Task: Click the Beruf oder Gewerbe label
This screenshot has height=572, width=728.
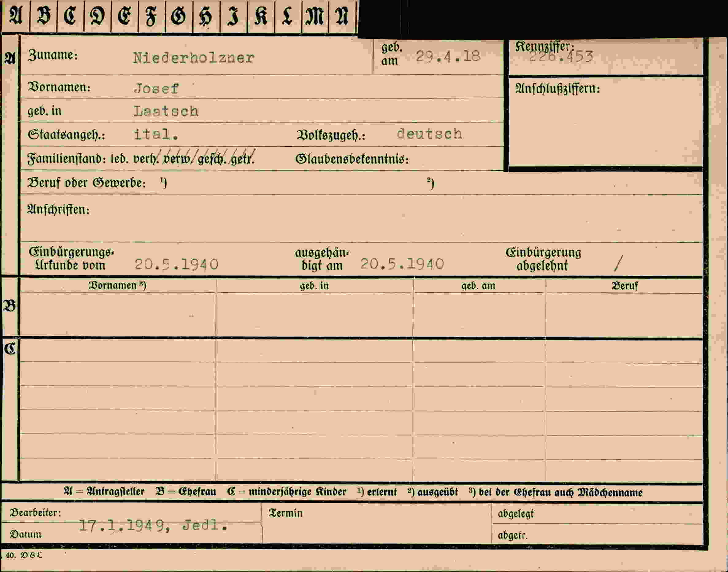Action: click(86, 183)
